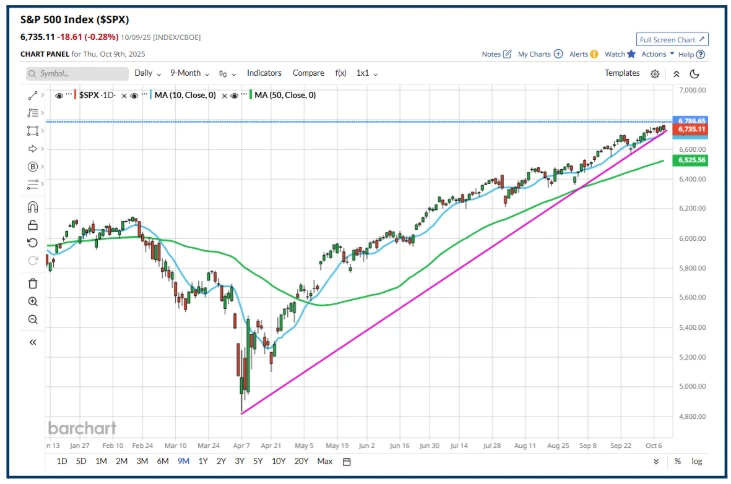Image resolution: width=731 pixels, height=484 pixels.
Task: Open the Daily interval dropdown
Action: coord(147,73)
